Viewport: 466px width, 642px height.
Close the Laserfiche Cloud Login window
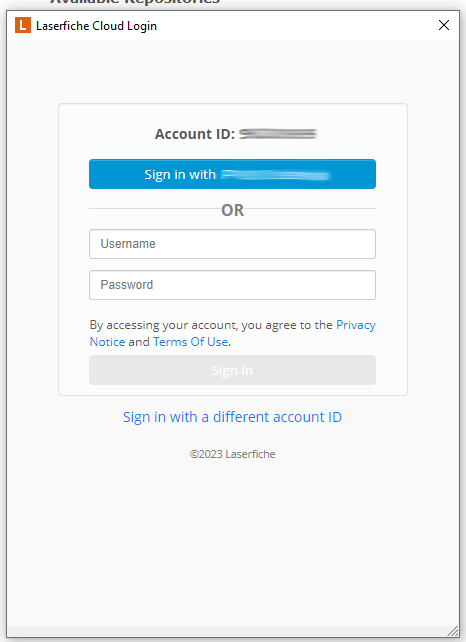[x=444, y=25]
